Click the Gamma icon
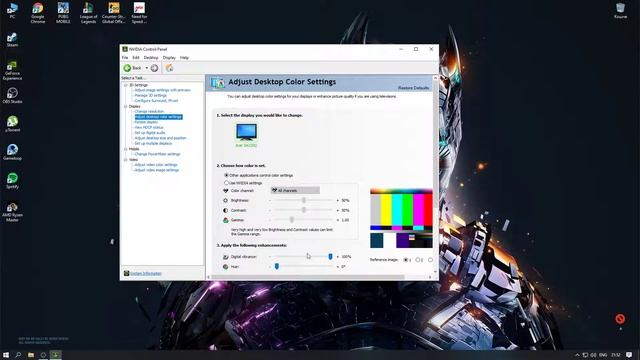The width and height of the screenshot is (640, 360). click(x=226, y=220)
